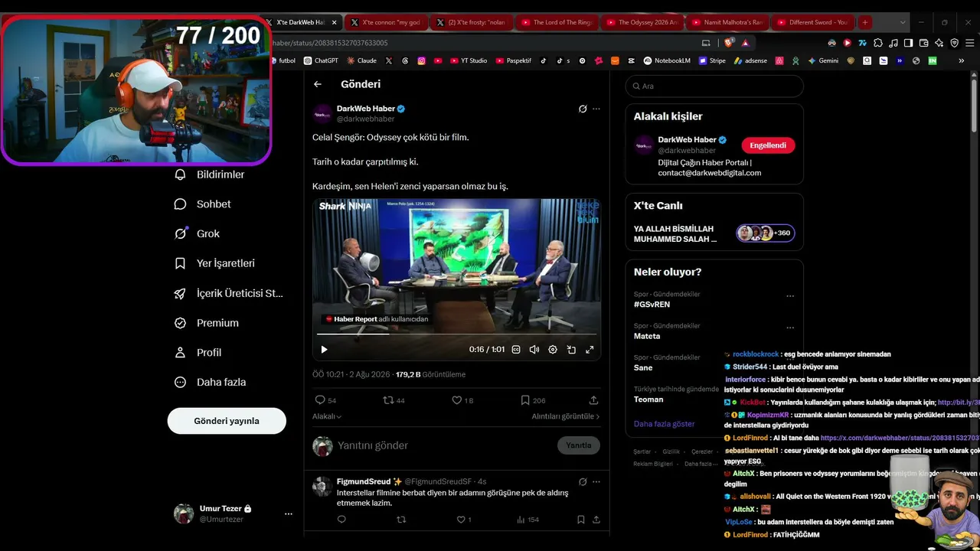Open Sohbet in the sidebar

[203, 204]
